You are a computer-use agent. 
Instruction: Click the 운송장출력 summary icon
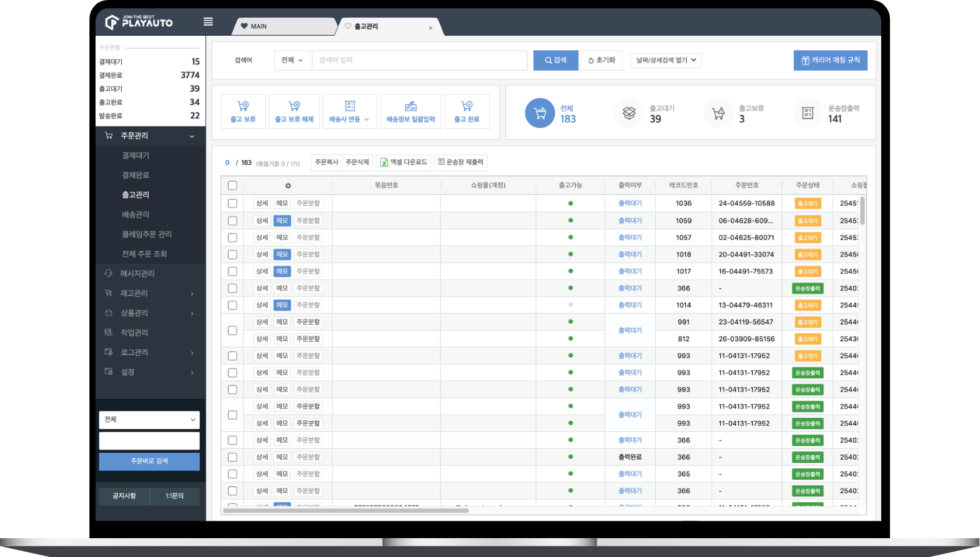click(x=808, y=113)
